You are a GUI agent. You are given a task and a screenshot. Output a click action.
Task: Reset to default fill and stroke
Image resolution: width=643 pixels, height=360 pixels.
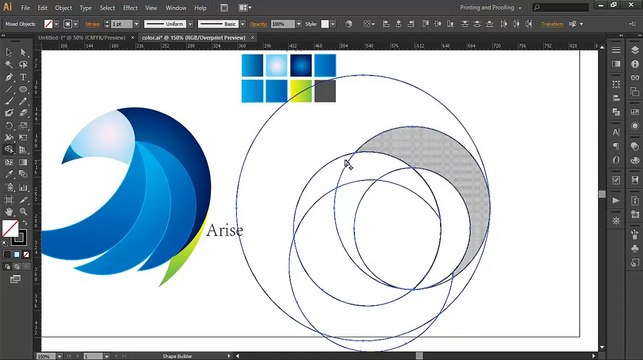(x=5, y=244)
